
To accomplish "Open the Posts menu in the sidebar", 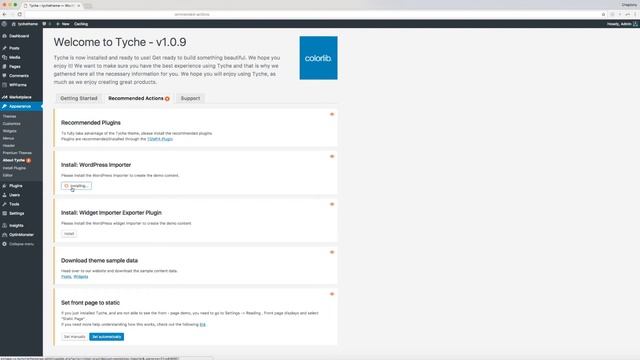I will pos(14,48).
